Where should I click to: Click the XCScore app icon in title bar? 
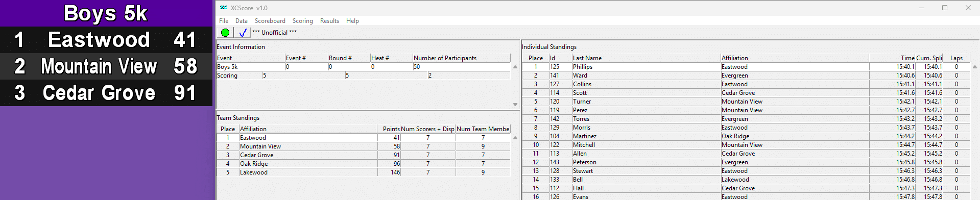tap(223, 8)
